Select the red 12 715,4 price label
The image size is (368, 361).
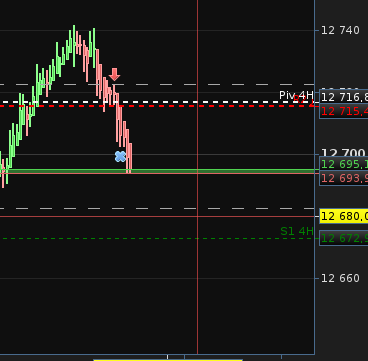tap(344, 111)
